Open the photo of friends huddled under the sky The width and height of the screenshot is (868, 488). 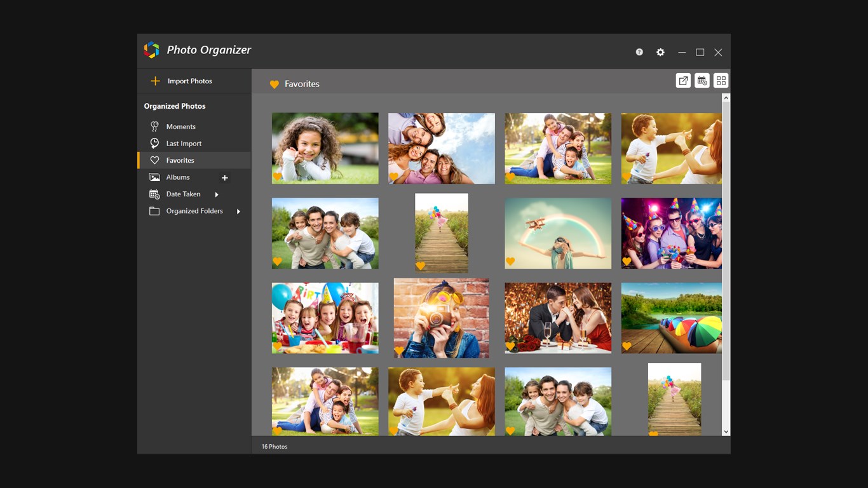[x=442, y=149]
